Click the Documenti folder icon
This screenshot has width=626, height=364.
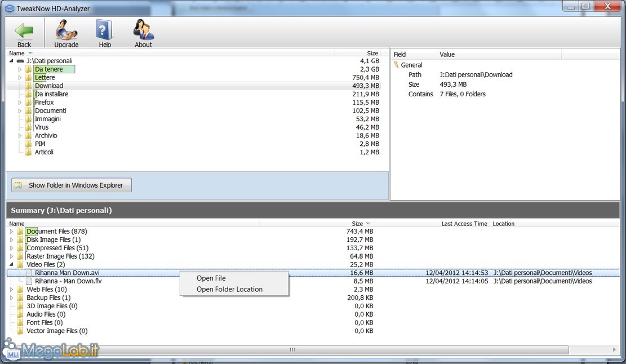pos(28,110)
